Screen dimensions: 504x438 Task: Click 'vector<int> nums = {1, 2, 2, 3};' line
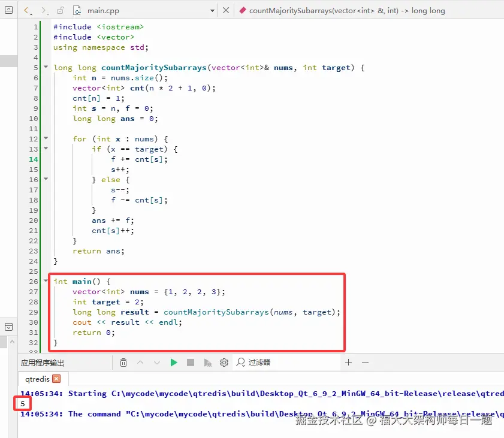tap(149, 292)
